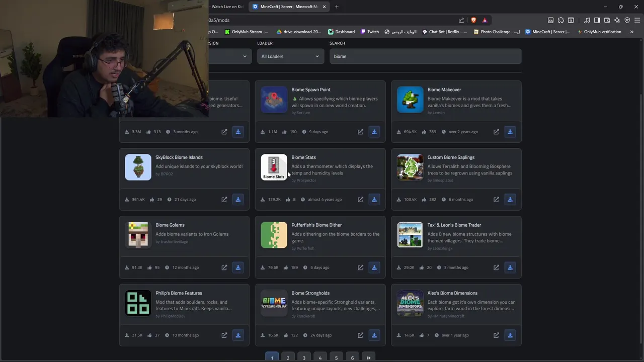Download Pufferfish's Biome Dither mod

[374, 267]
